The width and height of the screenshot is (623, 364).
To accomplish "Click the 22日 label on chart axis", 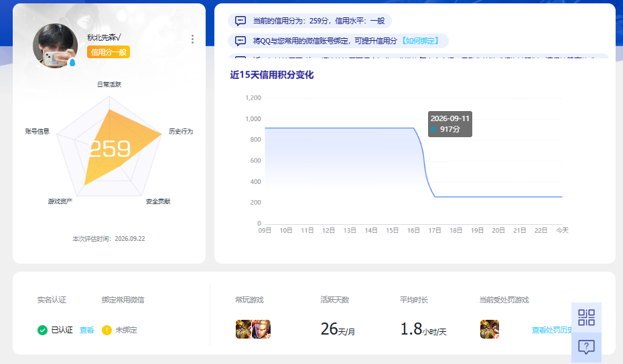I will coord(541,230).
